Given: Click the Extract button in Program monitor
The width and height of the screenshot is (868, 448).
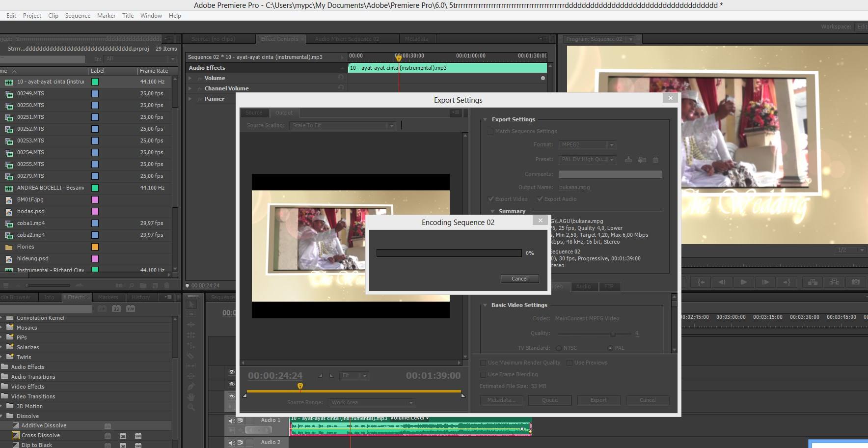Looking at the screenshot, I should pos(834,282).
